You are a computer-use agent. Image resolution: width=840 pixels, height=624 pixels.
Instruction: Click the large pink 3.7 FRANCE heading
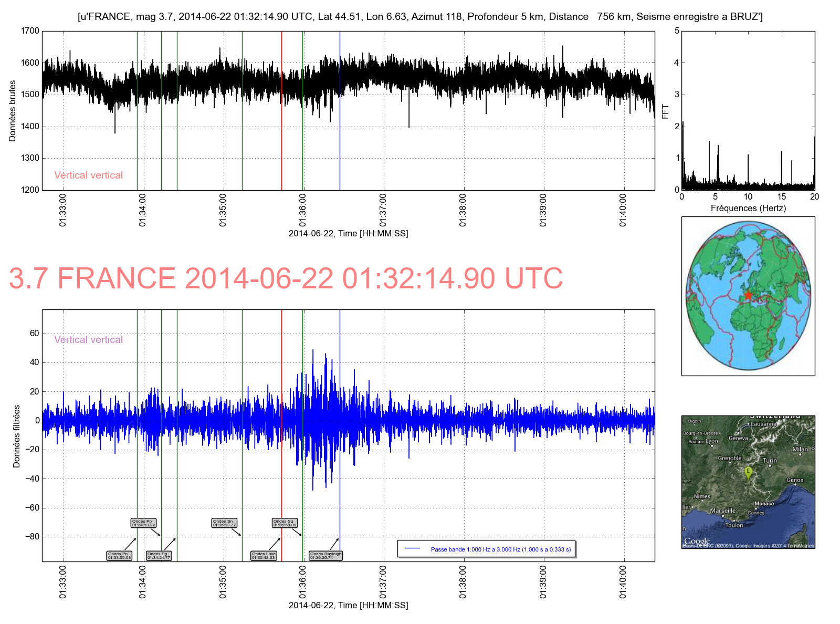[x=286, y=278]
